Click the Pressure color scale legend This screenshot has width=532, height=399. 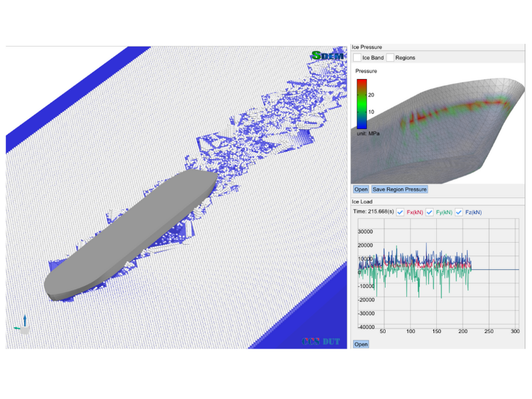click(x=362, y=103)
